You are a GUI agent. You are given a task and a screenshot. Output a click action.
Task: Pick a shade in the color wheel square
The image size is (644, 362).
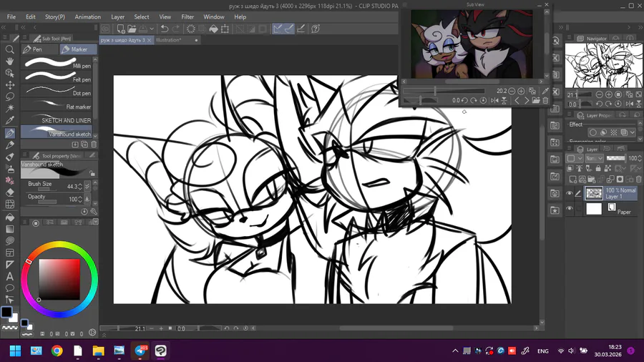tap(59, 279)
